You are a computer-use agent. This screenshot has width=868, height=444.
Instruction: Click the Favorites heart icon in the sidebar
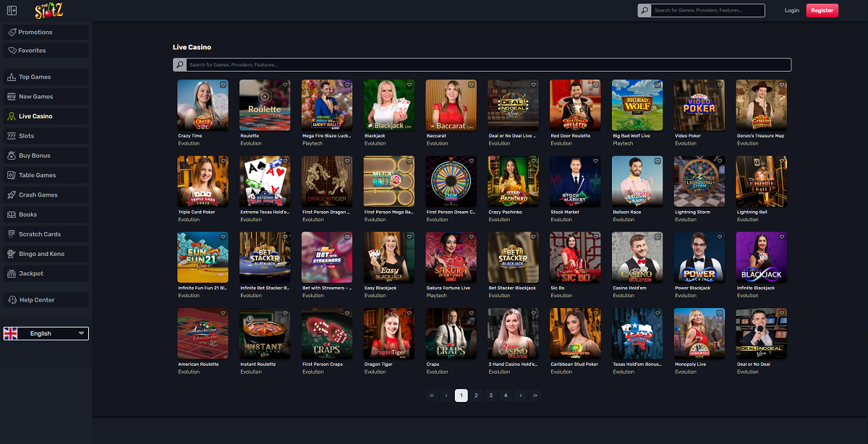12,51
